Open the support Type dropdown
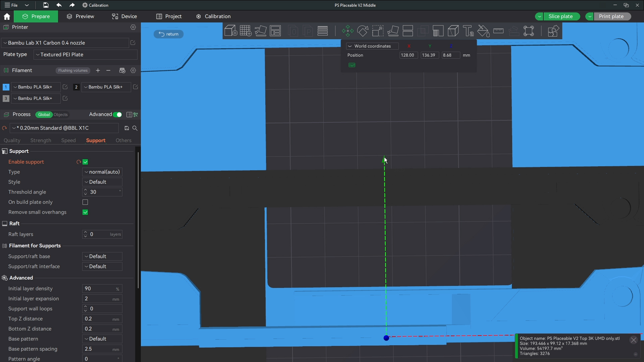Viewport: 644px width, 362px height. click(x=102, y=172)
